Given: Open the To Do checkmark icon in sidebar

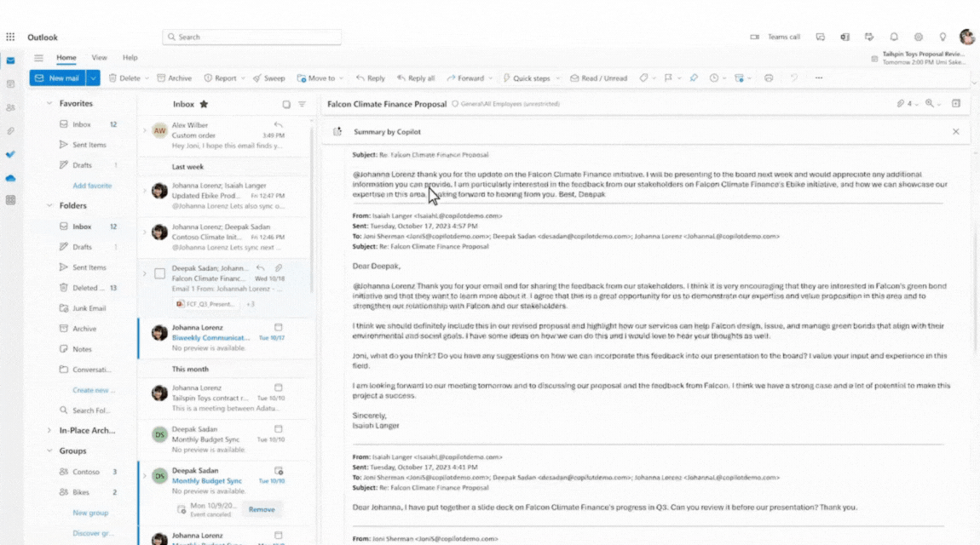Looking at the screenshot, I should 11,154.
